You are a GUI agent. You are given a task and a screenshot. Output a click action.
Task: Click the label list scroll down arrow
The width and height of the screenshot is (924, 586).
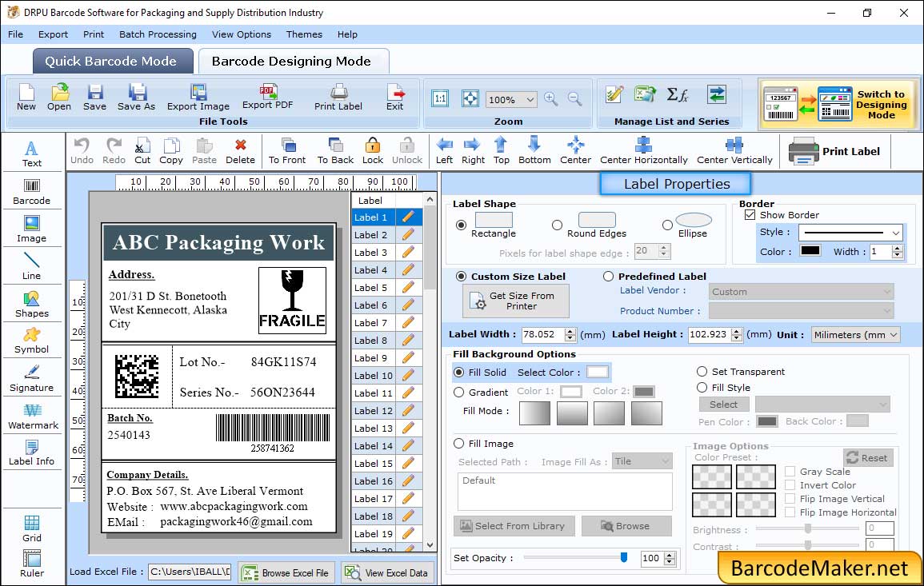(x=430, y=544)
